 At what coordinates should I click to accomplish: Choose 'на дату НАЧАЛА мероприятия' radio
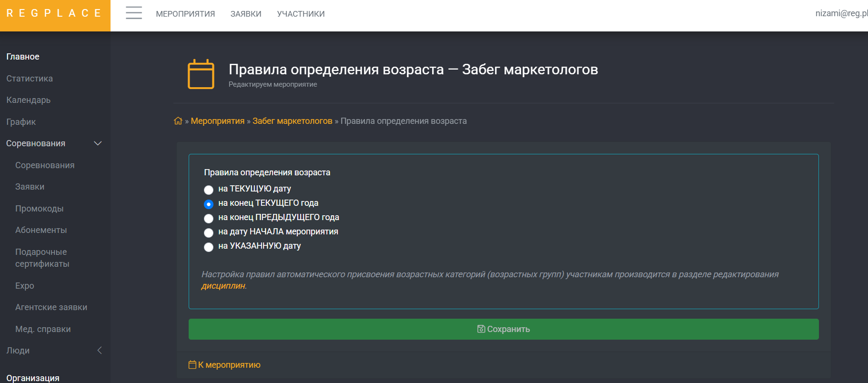pos(209,232)
